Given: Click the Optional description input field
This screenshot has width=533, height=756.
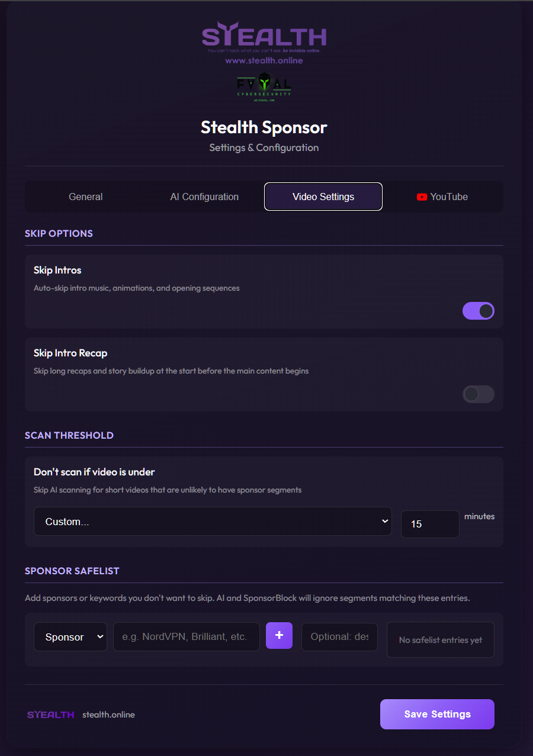Looking at the screenshot, I should coord(339,637).
